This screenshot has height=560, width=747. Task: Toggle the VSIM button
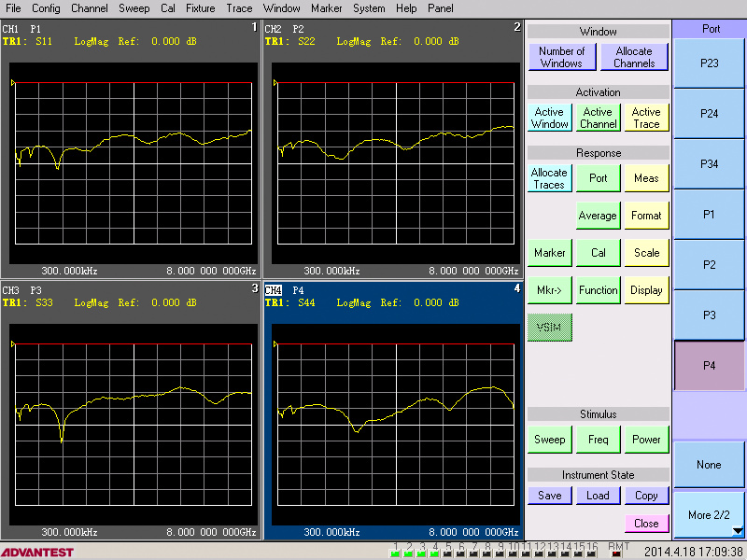click(x=549, y=328)
